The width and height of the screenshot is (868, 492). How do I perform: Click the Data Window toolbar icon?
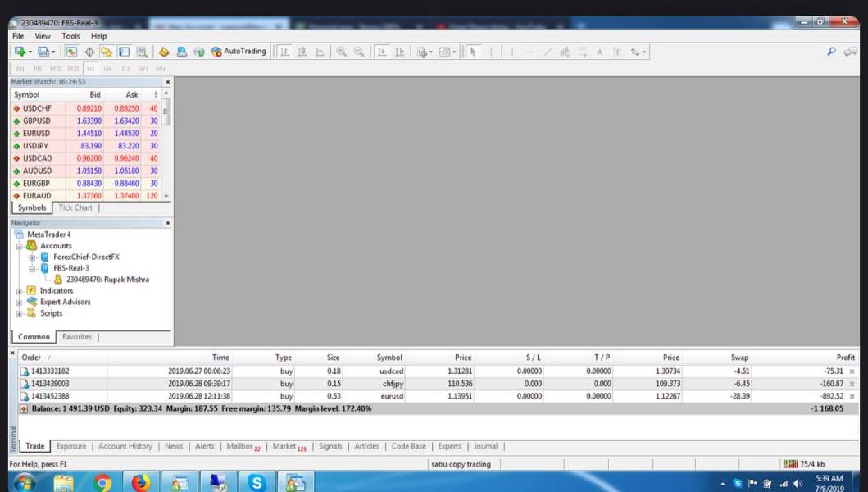tap(89, 52)
